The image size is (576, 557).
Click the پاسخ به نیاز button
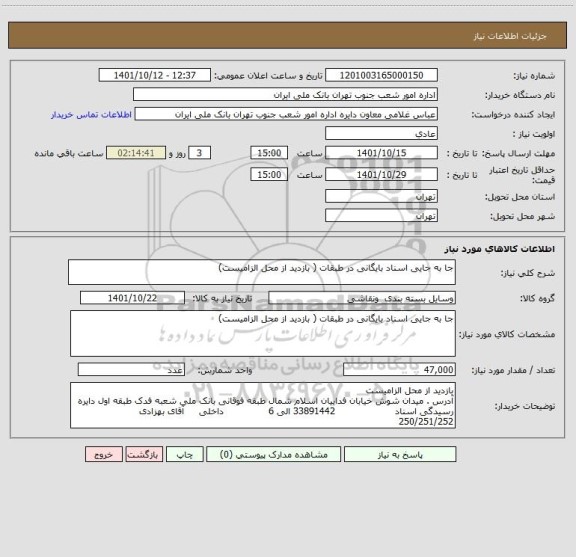[x=400, y=454]
